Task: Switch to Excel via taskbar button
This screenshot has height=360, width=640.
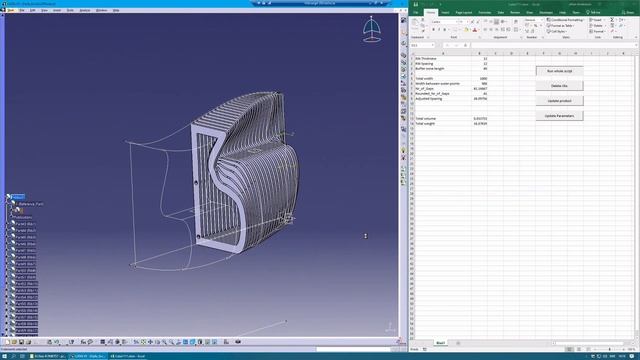Action: click(128, 356)
